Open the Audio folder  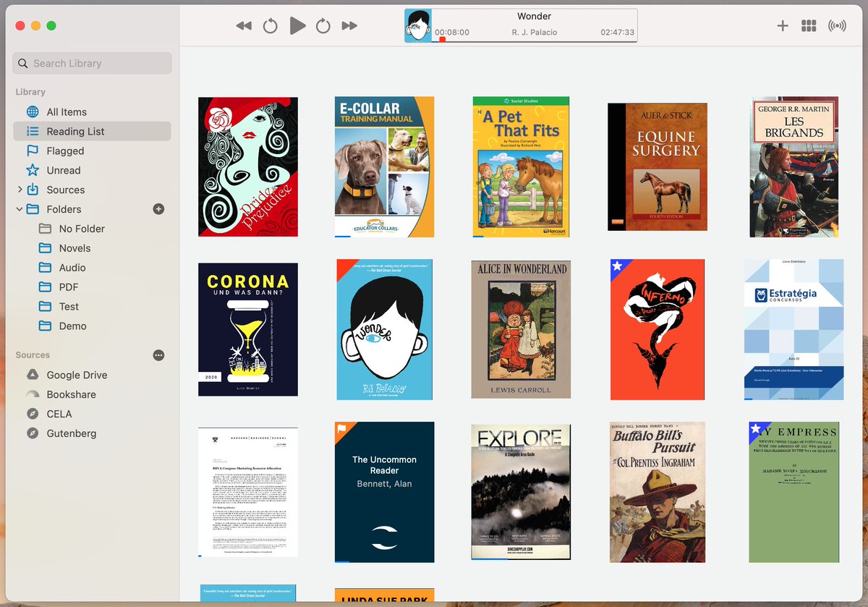(x=92, y=268)
